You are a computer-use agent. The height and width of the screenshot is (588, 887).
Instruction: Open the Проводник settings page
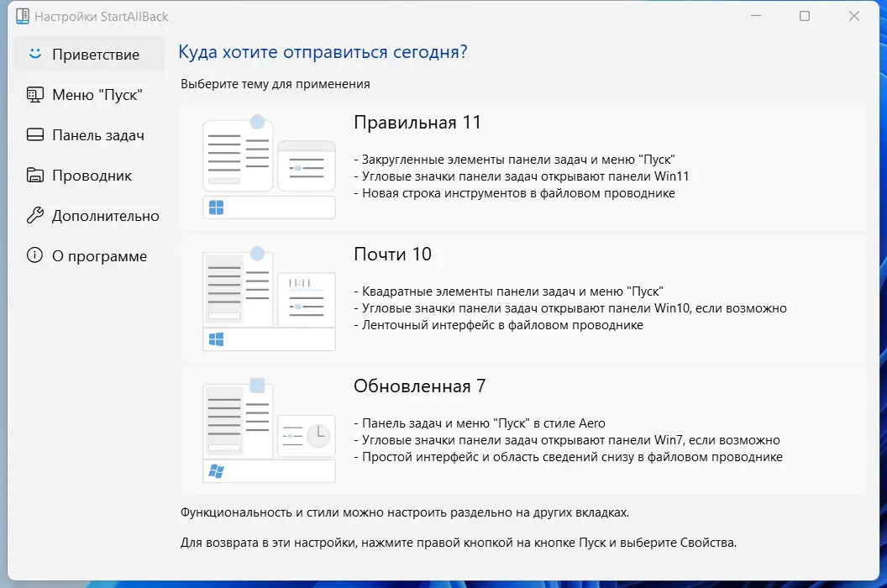point(94,175)
